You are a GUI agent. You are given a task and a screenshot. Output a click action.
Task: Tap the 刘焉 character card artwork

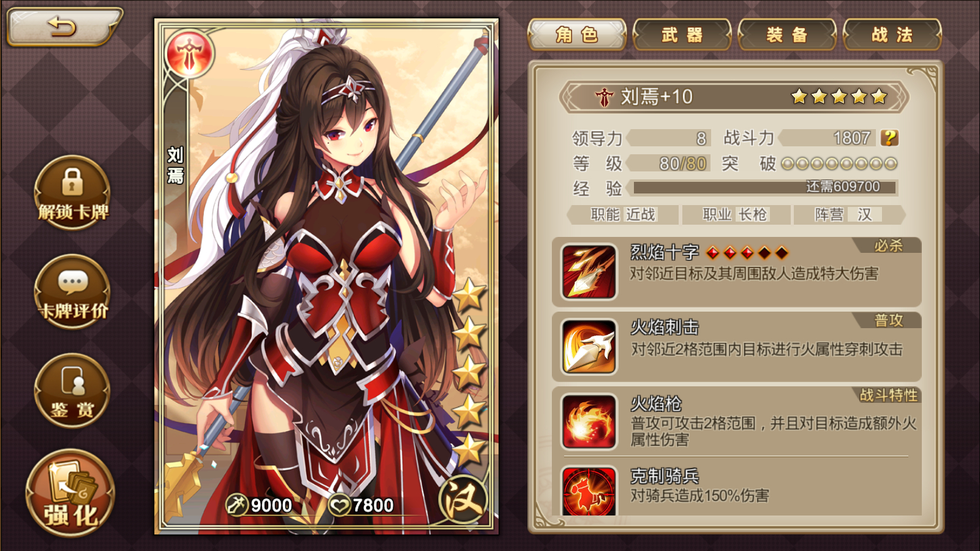click(x=326, y=275)
